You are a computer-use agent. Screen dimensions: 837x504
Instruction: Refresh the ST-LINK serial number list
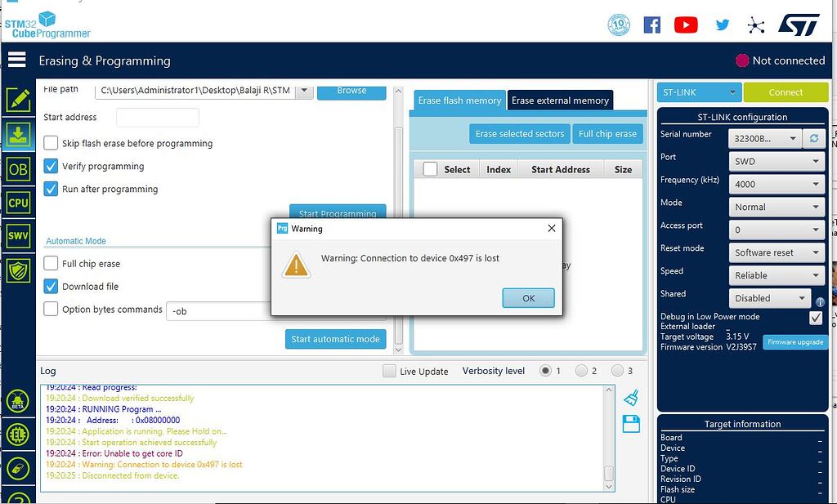click(814, 139)
